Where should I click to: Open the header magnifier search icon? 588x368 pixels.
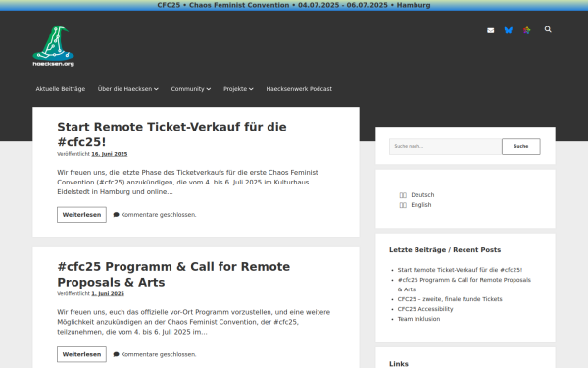[x=548, y=29]
